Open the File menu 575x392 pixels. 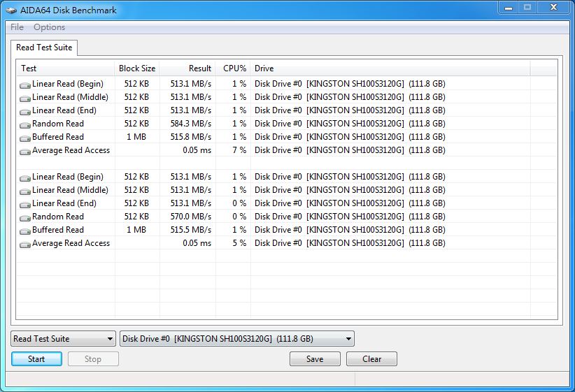(17, 27)
